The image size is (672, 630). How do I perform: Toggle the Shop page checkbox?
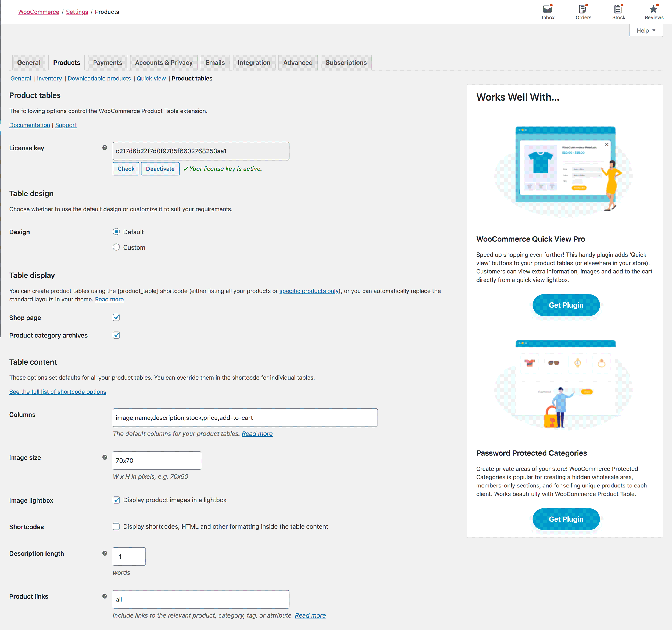point(116,317)
